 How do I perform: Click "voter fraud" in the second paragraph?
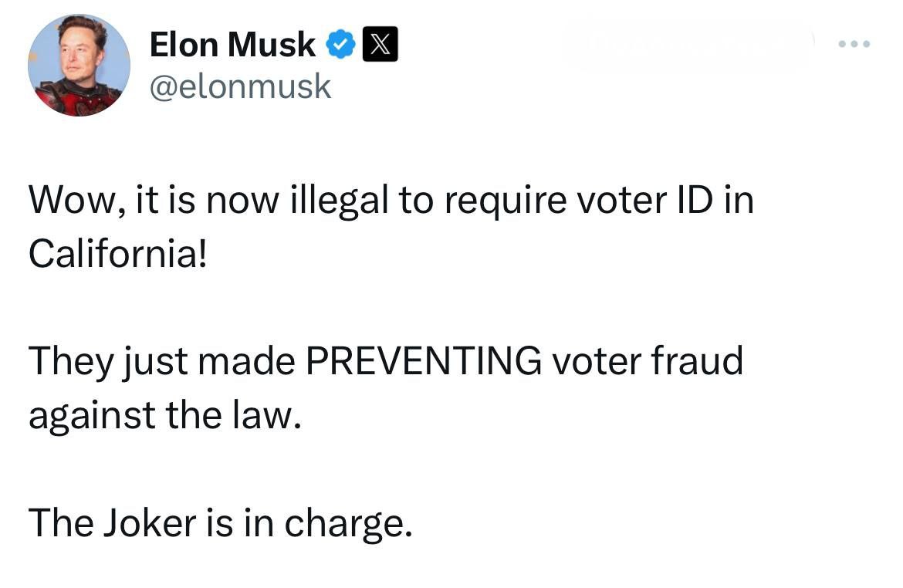647,362
